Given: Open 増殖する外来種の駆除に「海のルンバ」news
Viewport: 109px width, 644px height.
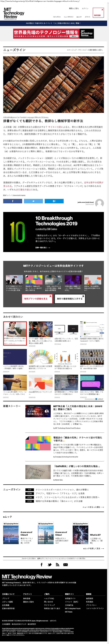Looking at the screenshot, I should click(x=59, y=501).
